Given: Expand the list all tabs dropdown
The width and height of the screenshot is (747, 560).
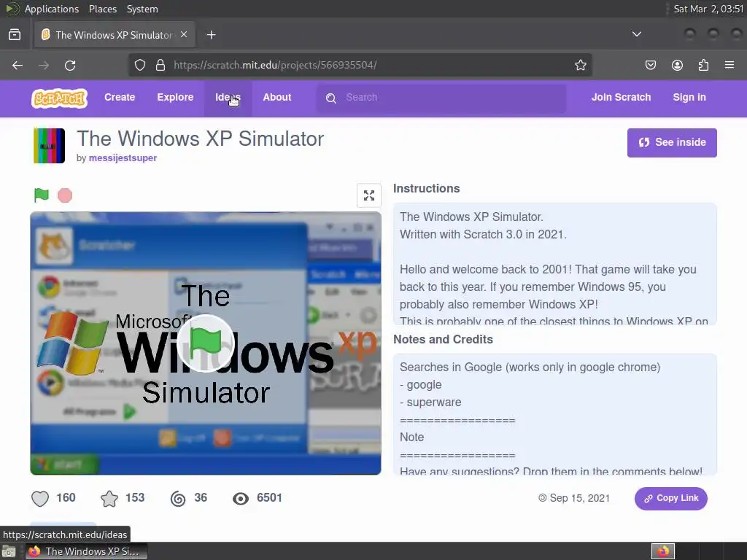Looking at the screenshot, I should [636, 34].
